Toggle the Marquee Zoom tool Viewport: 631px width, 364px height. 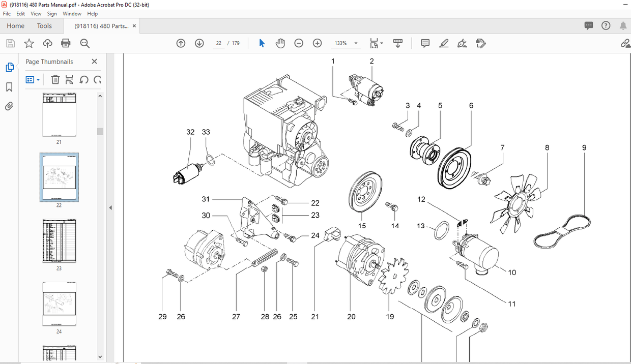pos(84,43)
